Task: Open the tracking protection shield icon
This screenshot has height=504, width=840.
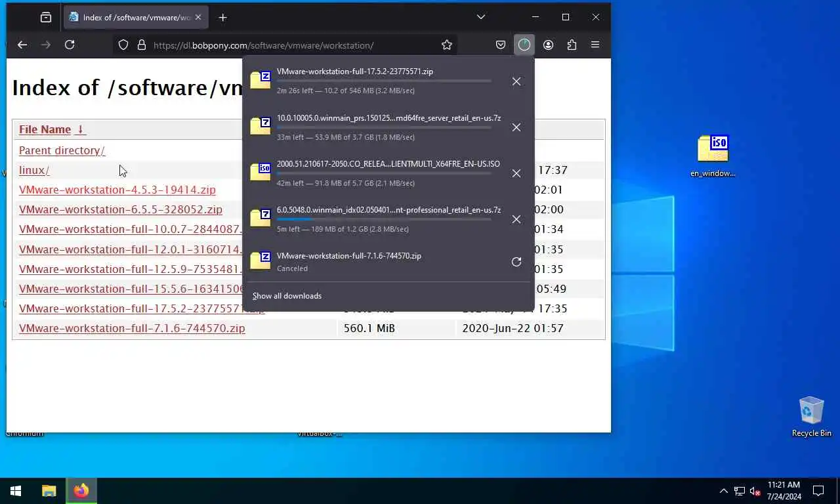Action: [x=123, y=45]
